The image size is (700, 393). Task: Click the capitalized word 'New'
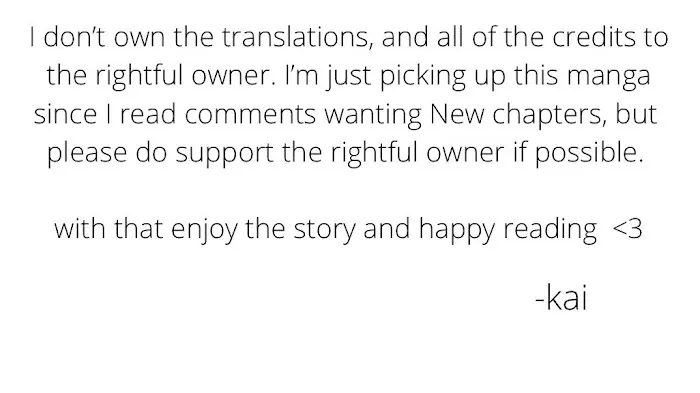tap(457, 114)
